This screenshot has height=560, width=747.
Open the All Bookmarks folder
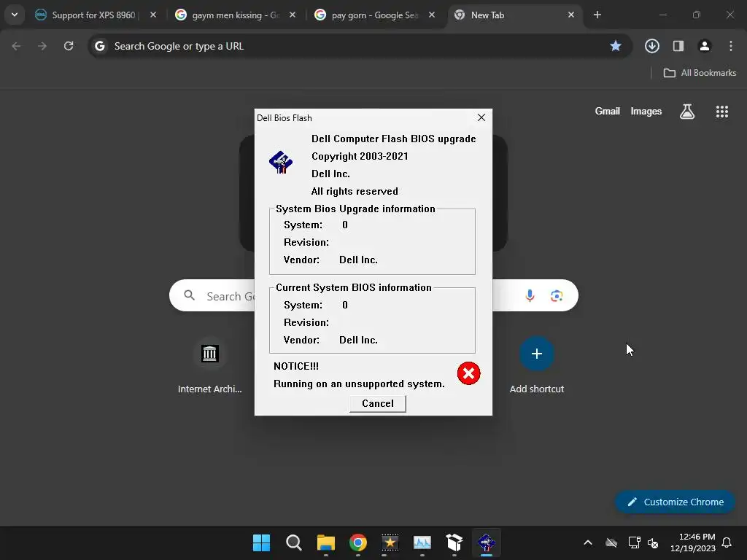coord(700,73)
